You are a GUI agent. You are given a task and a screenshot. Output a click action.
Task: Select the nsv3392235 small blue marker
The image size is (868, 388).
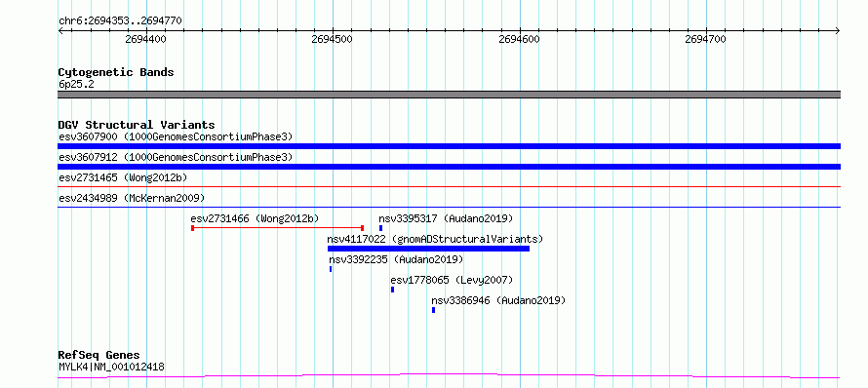point(331,269)
